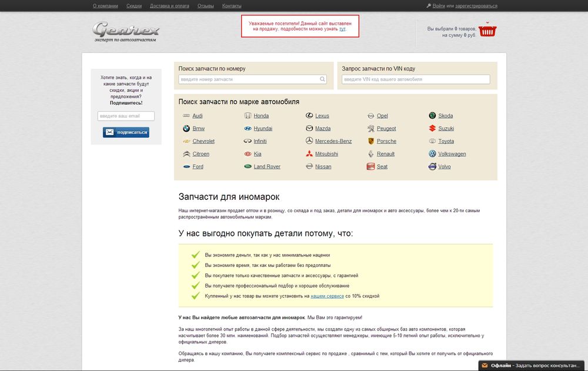Click the Opel logo icon
Viewport: 588px width, 371px height.
(x=370, y=116)
